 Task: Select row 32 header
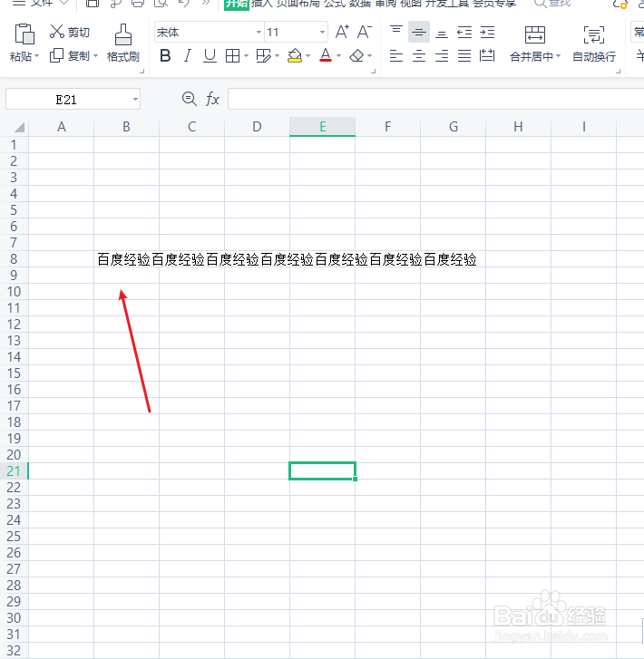14,651
